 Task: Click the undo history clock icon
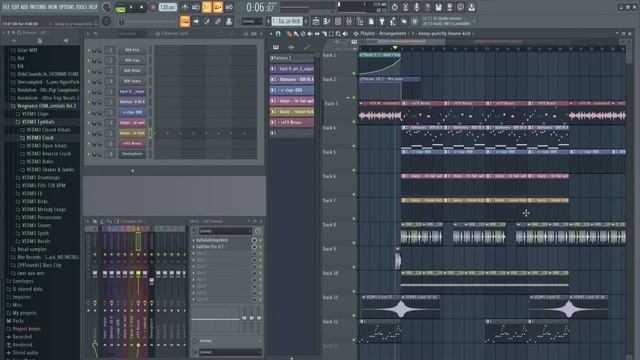tap(394, 7)
